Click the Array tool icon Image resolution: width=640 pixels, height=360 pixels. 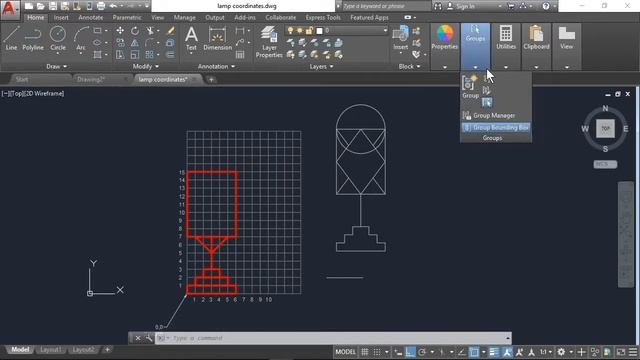[x=150, y=55]
